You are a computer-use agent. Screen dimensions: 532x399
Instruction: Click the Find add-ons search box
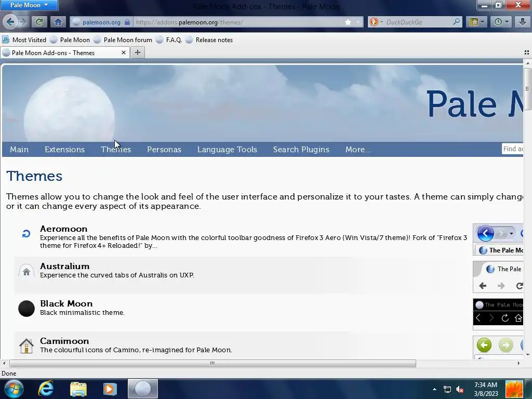(513, 149)
